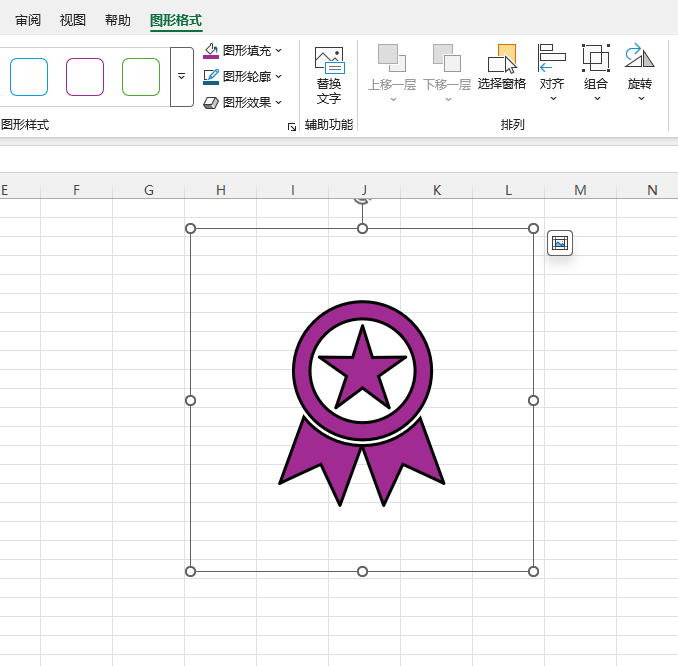Expand the 下移一层 dropdown chevron

click(448, 99)
